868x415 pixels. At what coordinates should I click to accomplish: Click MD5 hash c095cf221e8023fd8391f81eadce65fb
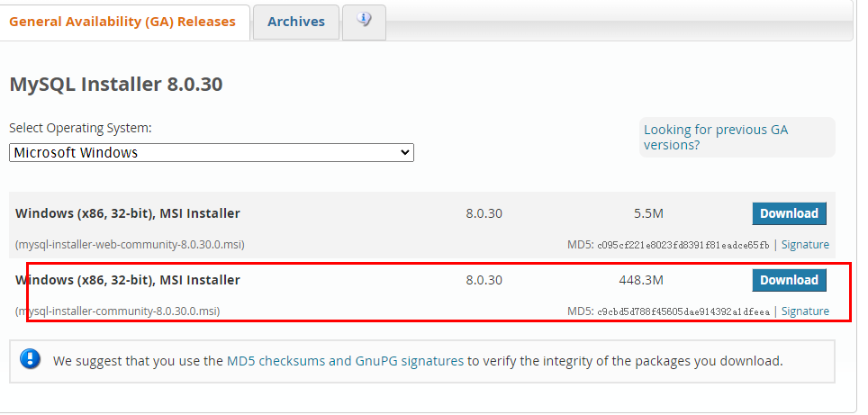tap(683, 245)
